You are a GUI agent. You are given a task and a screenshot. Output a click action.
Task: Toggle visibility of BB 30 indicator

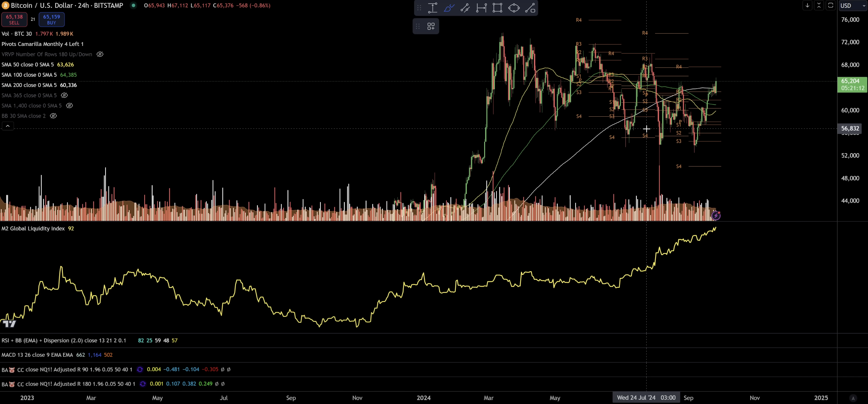click(x=53, y=116)
